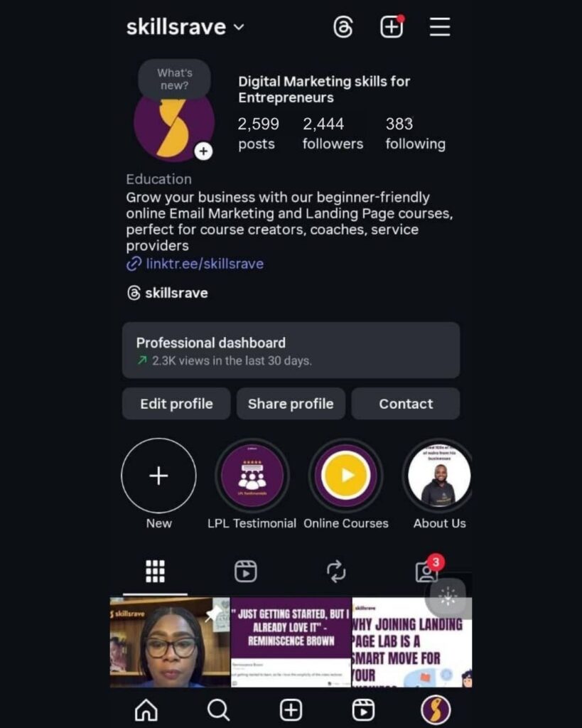Add a New story highlight

(x=158, y=476)
